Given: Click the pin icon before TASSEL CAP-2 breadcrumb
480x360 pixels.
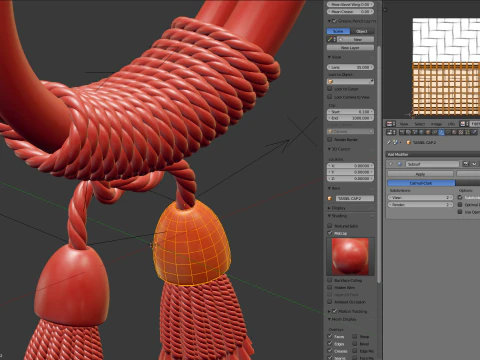Looking at the screenshot, I should 389,142.
